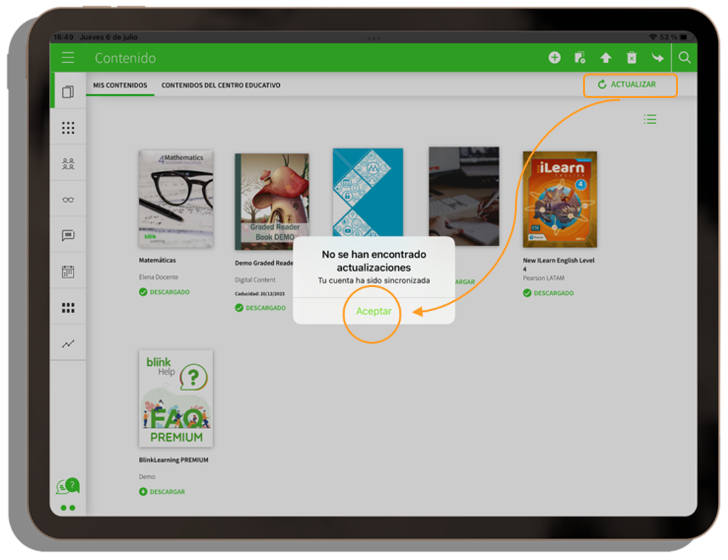Click the add content plus icon
Viewport: 728px width, 560px height.
pos(554,58)
